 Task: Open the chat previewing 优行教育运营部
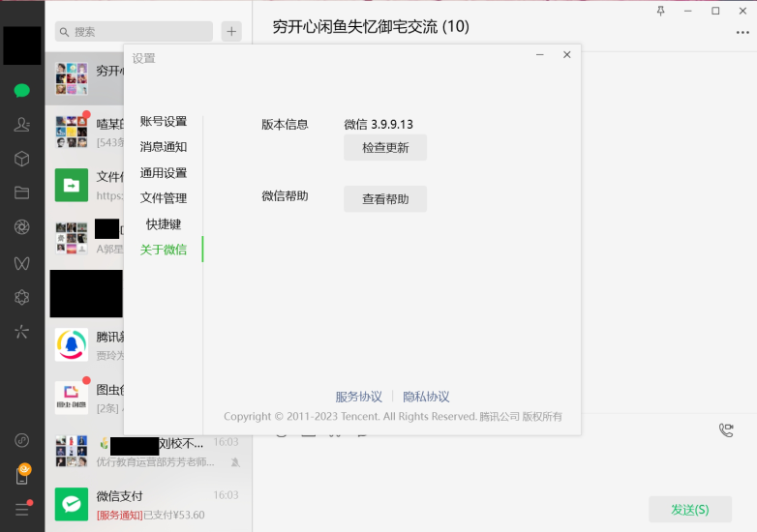pos(148,452)
